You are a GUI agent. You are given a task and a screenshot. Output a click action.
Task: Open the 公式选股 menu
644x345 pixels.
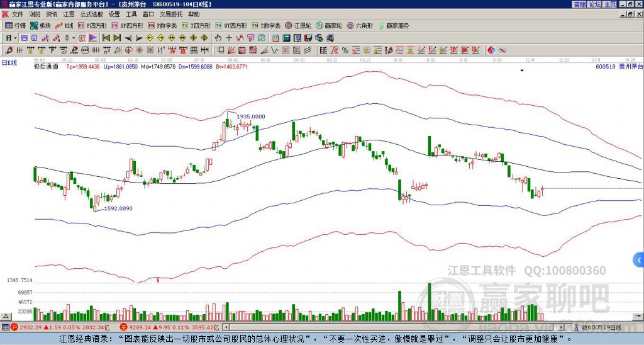click(x=92, y=14)
